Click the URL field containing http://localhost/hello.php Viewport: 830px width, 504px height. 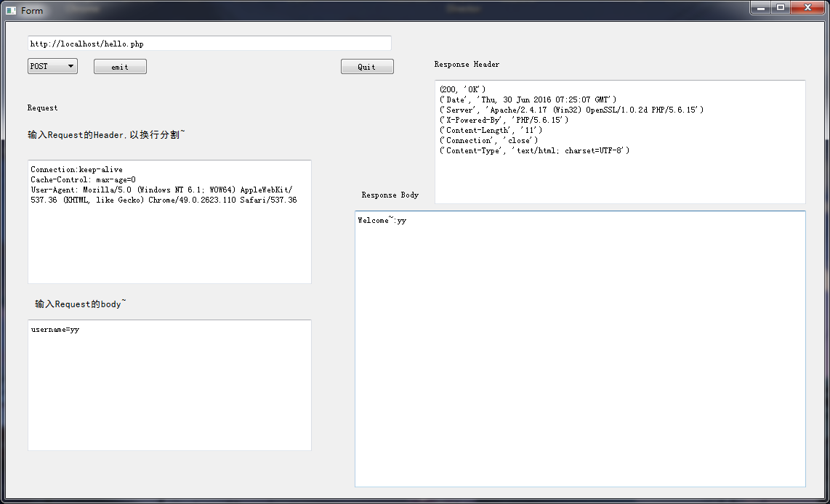pos(209,44)
